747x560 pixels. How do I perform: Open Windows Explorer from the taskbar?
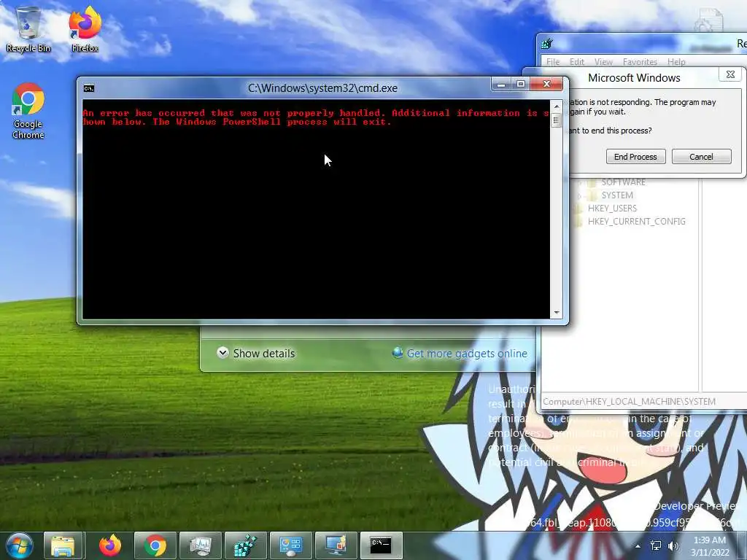pyautogui.click(x=63, y=545)
